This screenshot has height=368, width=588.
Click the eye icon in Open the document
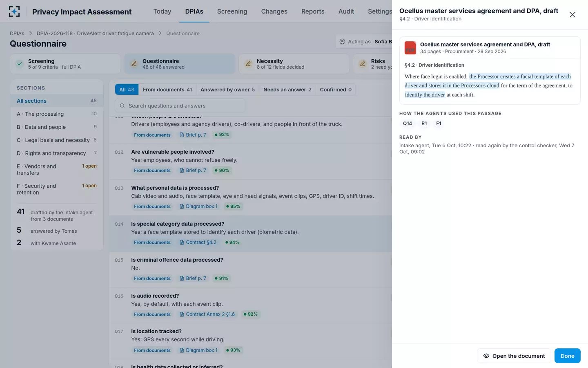coord(486,356)
